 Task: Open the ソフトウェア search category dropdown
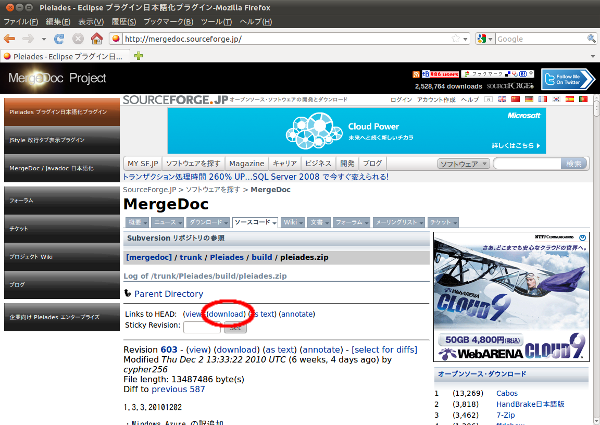[463, 164]
